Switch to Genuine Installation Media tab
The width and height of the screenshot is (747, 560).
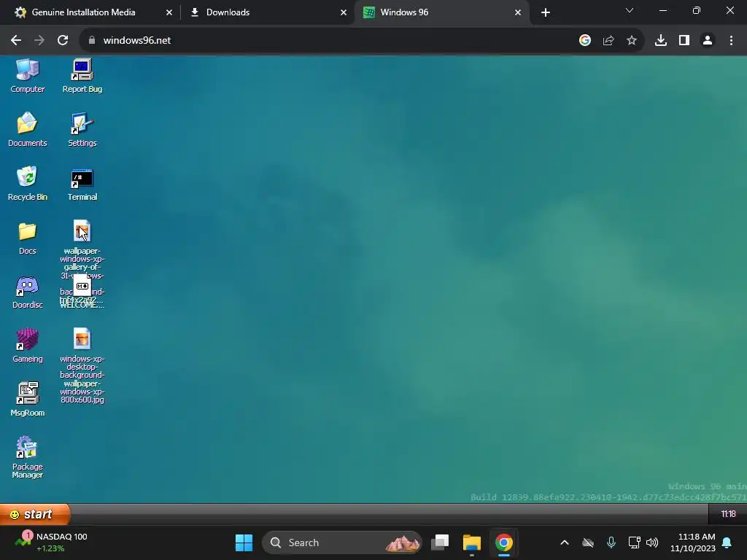[83, 12]
